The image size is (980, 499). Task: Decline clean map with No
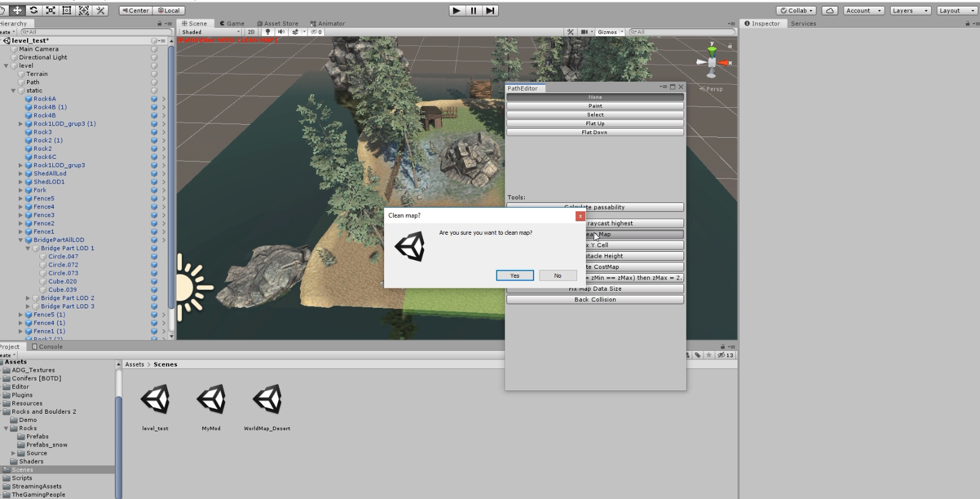coord(558,275)
